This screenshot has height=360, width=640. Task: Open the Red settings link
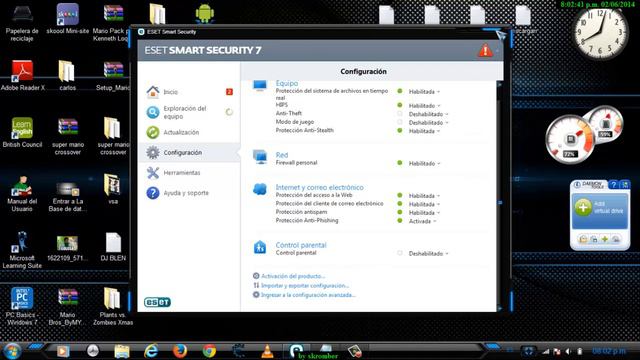(282, 155)
